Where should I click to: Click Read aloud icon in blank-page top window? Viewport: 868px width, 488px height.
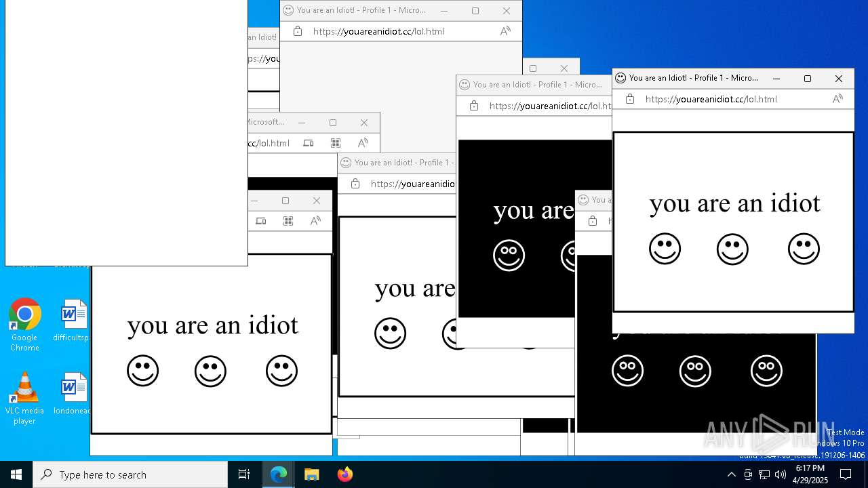[x=505, y=31]
